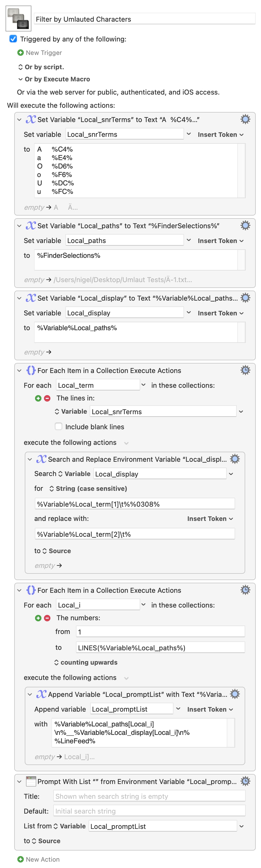Open Insert Token menu for Local_paths action
The width and height of the screenshot is (261, 868).
pyautogui.click(x=221, y=241)
